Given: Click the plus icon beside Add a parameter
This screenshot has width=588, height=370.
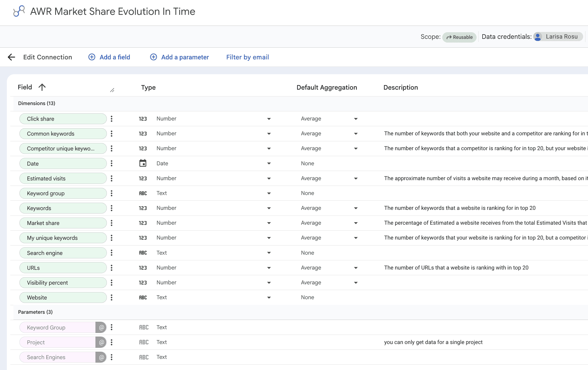Looking at the screenshot, I should click(153, 57).
